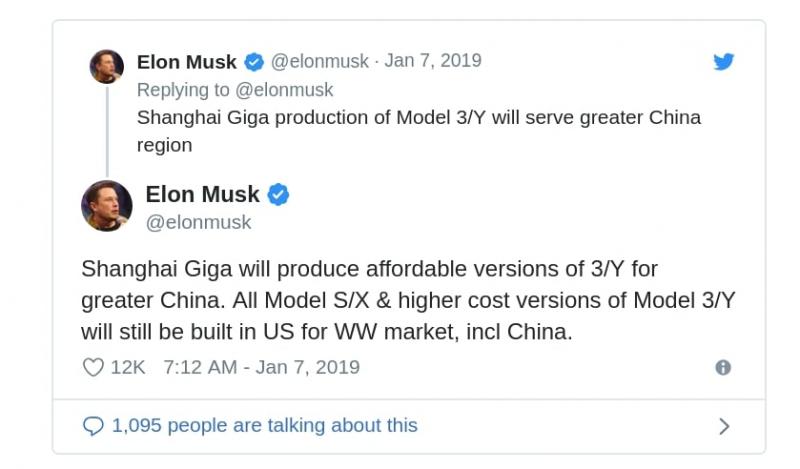The image size is (800, 469).
Task: Click the 12K likes count
Action: coord(128,367)
